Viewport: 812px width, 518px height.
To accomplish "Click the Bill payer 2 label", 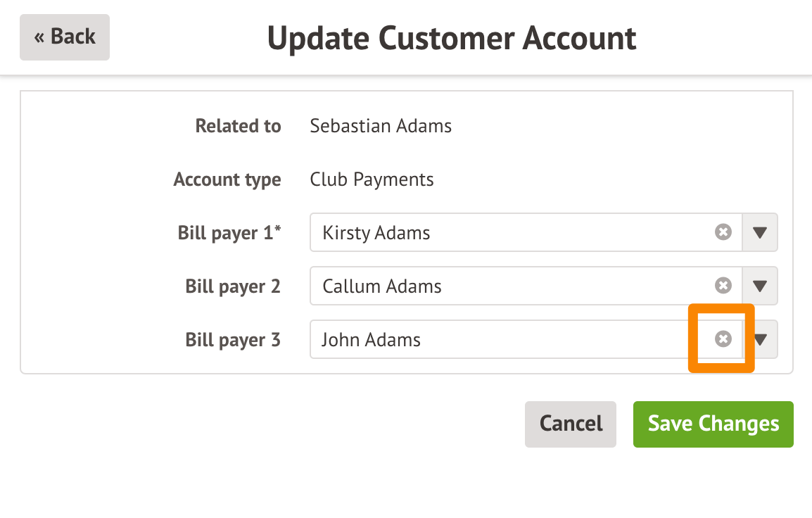I will coord(233,286).
